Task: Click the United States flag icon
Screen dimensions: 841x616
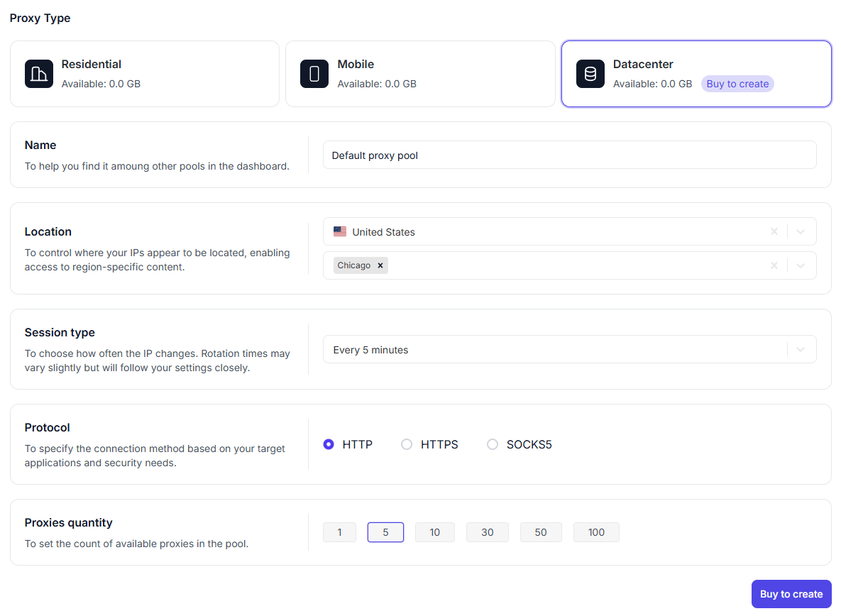Action: click(x=339, y=231)
